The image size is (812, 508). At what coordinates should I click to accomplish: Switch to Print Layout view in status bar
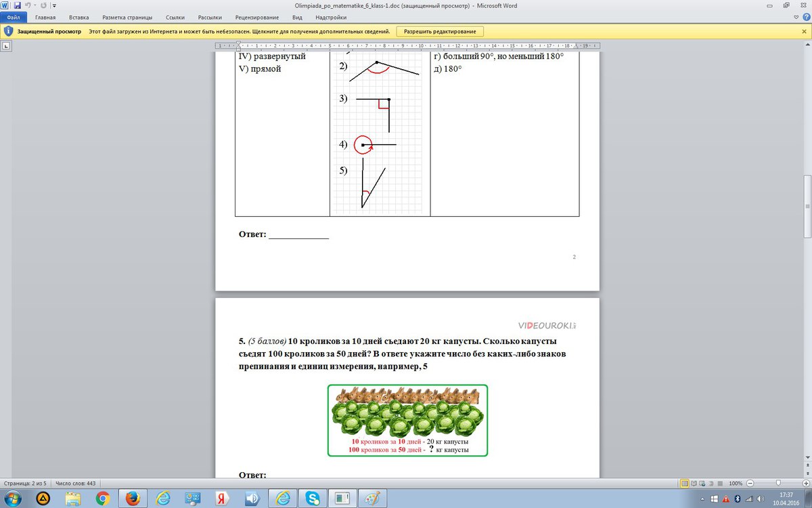coord(685,484)
